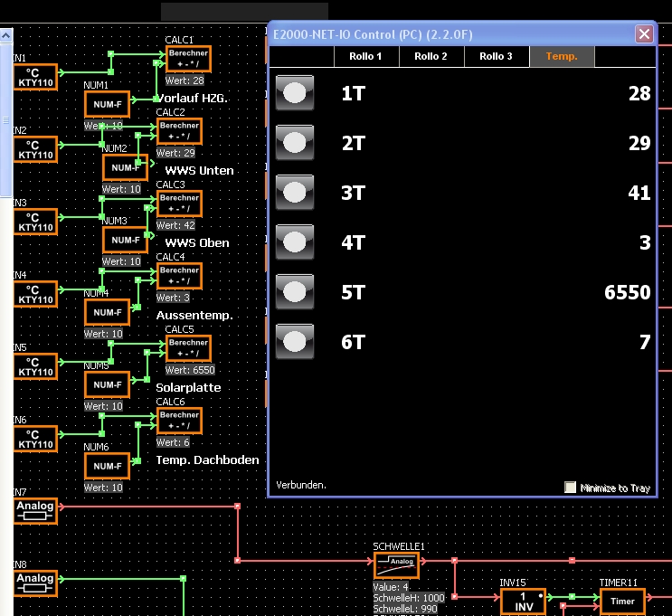This screenshot has height=616, width=672.
Task: Click the TIMER11 Timer block
Action: point(622,602)
